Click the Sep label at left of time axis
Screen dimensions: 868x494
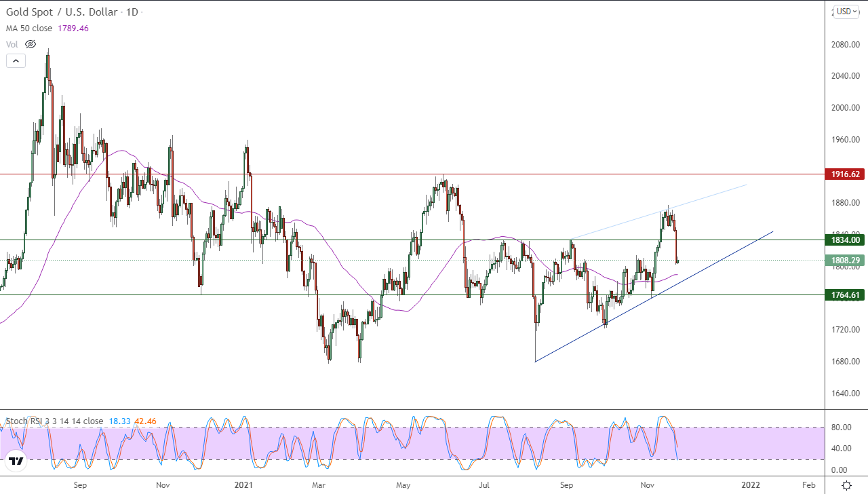coord(80,485)
